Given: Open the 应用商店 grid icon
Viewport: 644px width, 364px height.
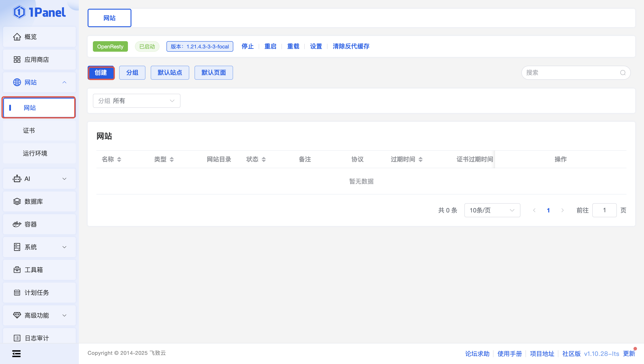Looking at the screenshot, I should point(17,60).
